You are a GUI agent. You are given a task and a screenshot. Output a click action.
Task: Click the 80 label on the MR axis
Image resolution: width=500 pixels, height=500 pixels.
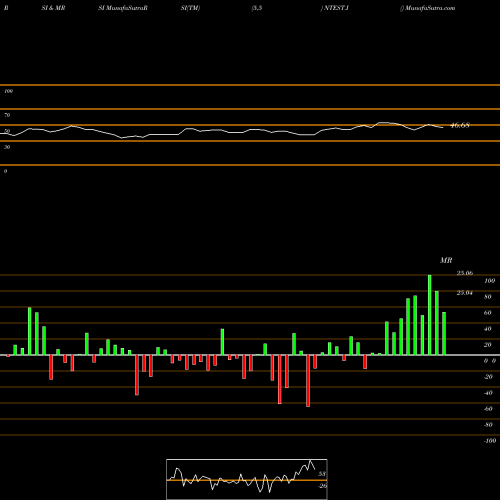tap(488, 297)
